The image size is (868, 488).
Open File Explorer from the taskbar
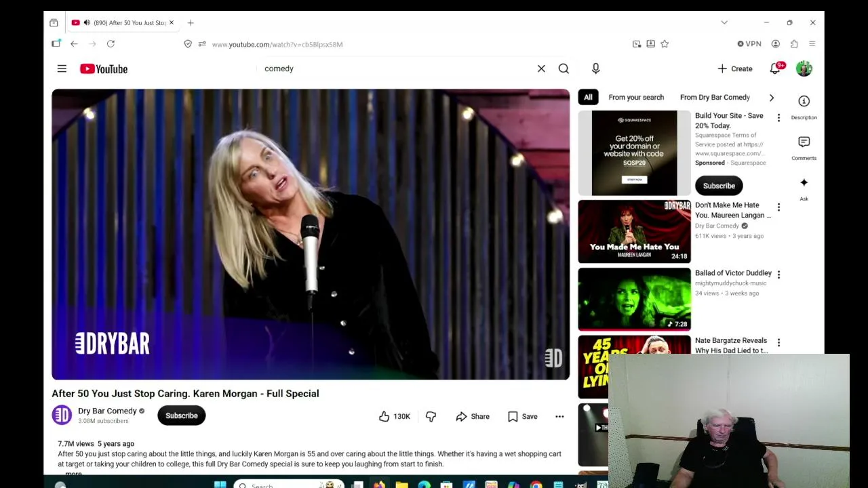pyautogui.click(x=402, y=485)
